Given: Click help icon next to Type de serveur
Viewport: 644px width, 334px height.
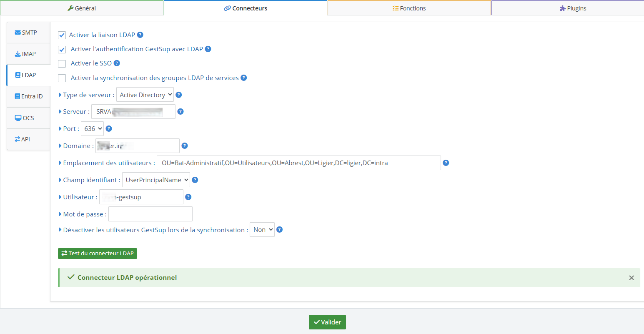Looking at the screenshot, I should pos(178,95).
